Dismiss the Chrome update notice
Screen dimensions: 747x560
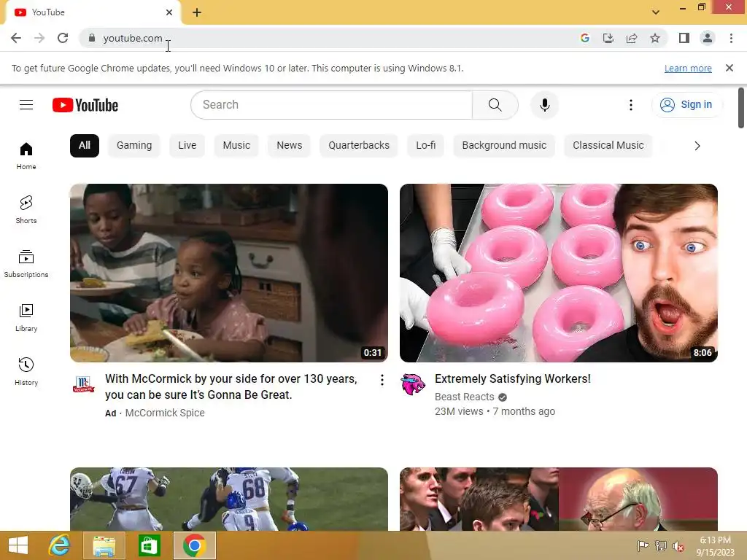pos(729,68)
